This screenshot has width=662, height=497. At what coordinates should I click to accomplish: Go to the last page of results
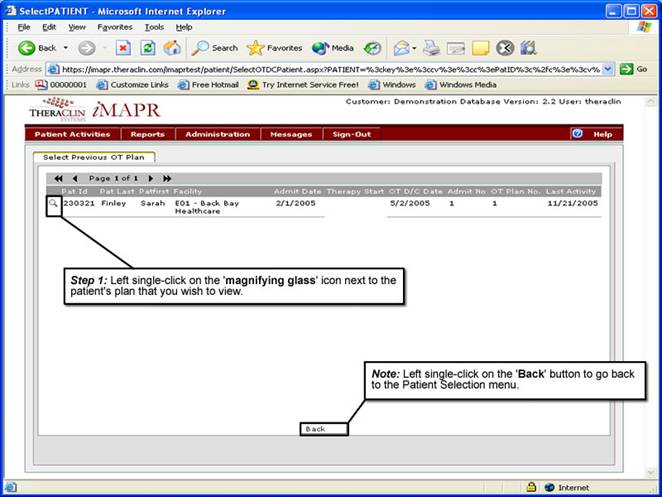[x=167, y=178]
